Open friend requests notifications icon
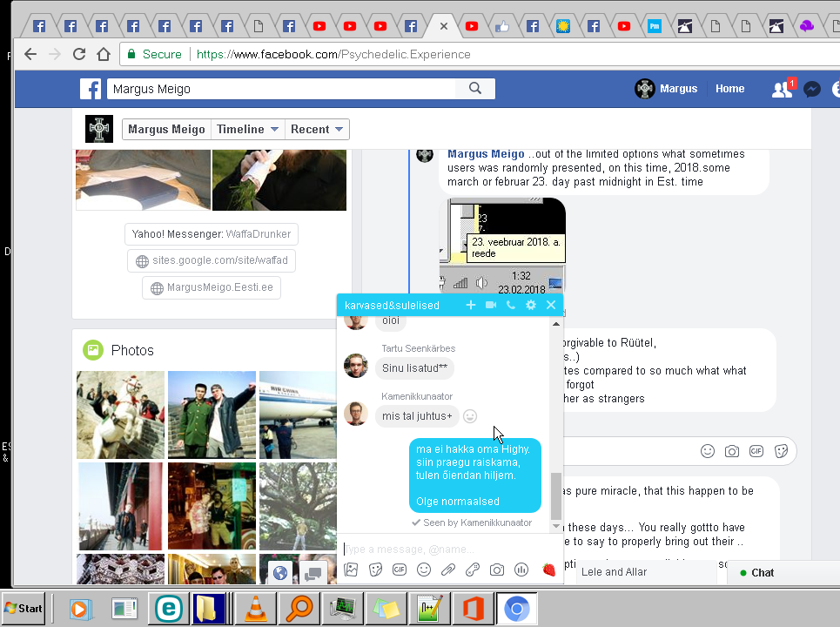 point(783,89)
